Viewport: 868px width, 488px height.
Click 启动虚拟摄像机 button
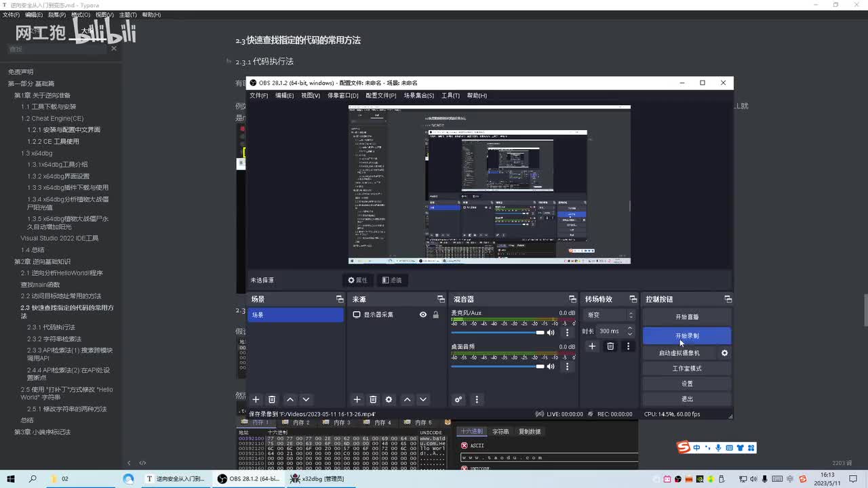679,353
